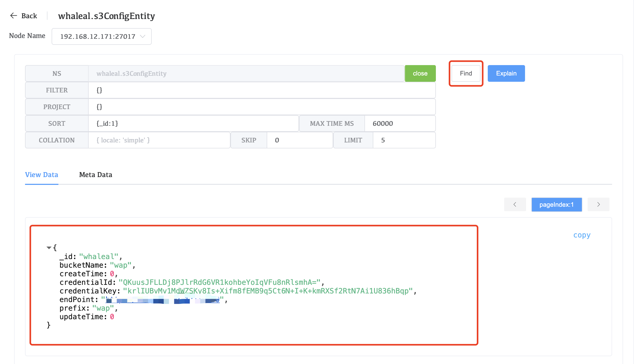The height and width of the screenshot is (364, 634).
Task: Click the updateTime field name
Action: pos(83,317)
